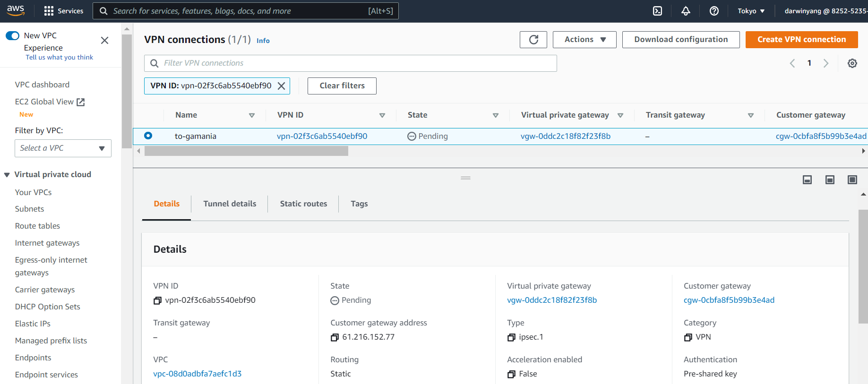Toggle the New VPC Experience switch
The image size is (868, 384).
[13, 36]
